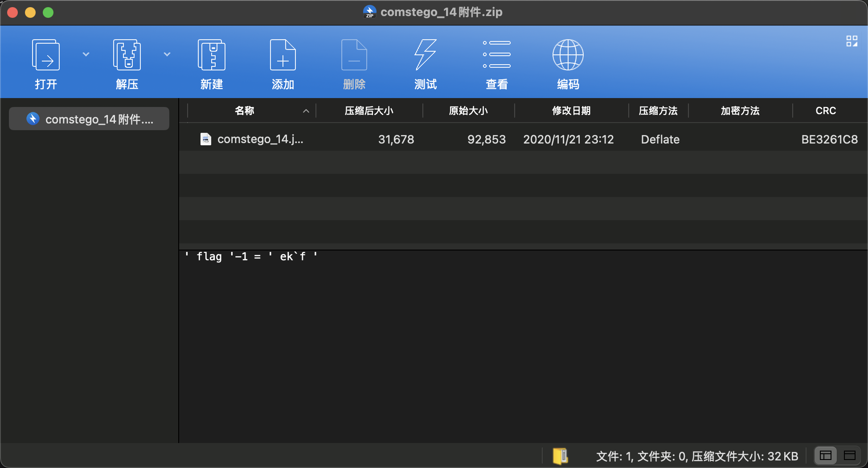The width and height of the screenshot is (868, 468).
Task: Expand the dropdown arrow next to Open (打开)
Action: (x=86, y=54)
